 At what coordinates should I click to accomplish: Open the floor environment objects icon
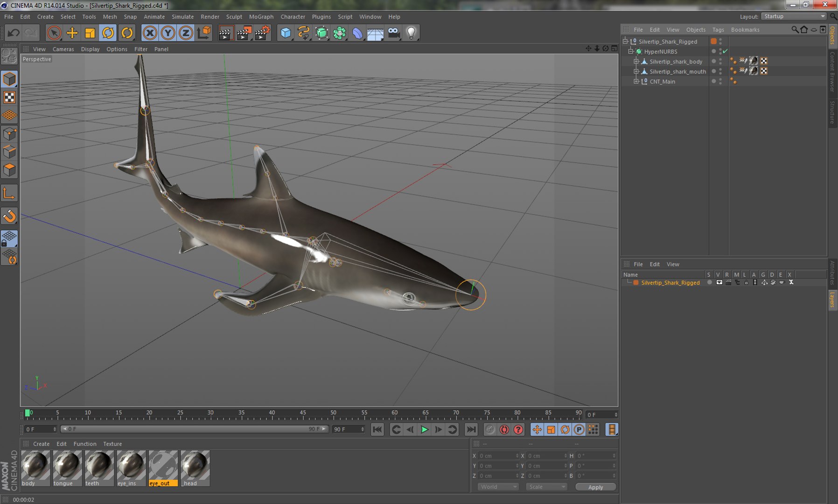pos(376,33)
